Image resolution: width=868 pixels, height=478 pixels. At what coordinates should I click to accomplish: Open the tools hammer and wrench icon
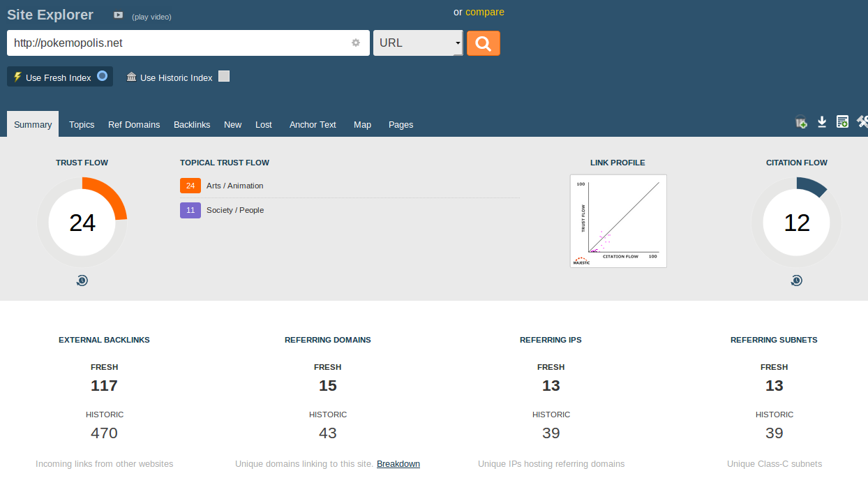862,122
